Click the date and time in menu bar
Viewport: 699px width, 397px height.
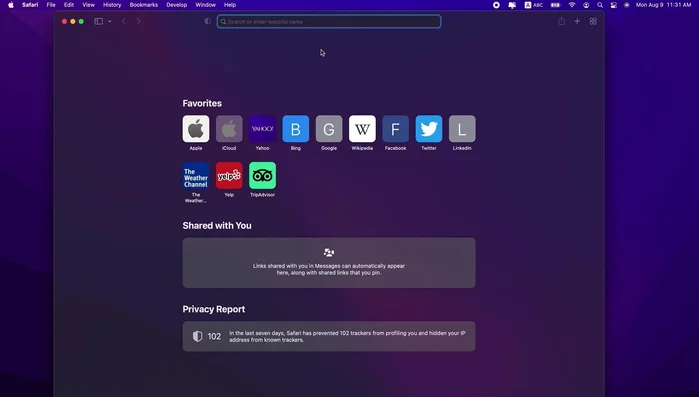click(663, 5)
